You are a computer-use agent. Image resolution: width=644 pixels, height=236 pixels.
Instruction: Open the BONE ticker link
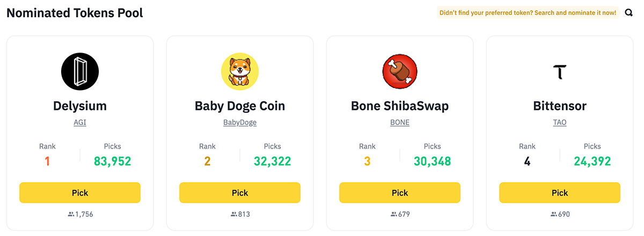400,122
